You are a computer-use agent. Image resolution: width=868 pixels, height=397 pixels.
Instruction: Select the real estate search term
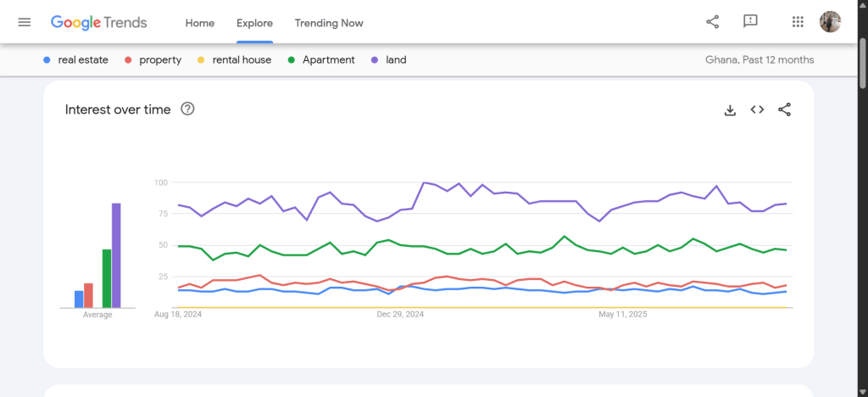click(x=83, y=59)
